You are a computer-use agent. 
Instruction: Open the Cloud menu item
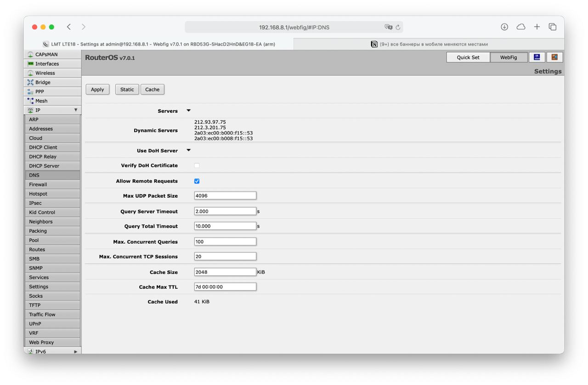click(52, 138)
